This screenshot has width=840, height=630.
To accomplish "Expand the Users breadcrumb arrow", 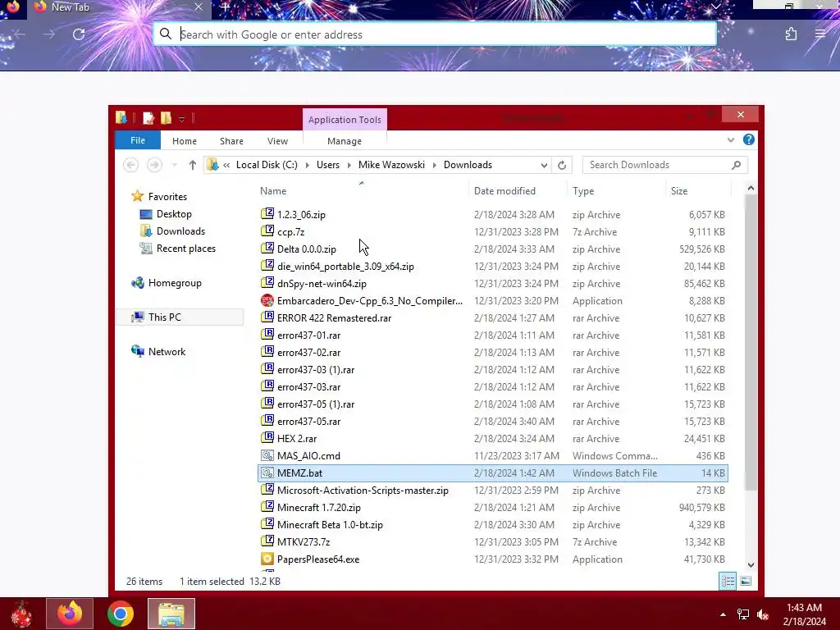I will pyautogui.click(x=349, y=165).
